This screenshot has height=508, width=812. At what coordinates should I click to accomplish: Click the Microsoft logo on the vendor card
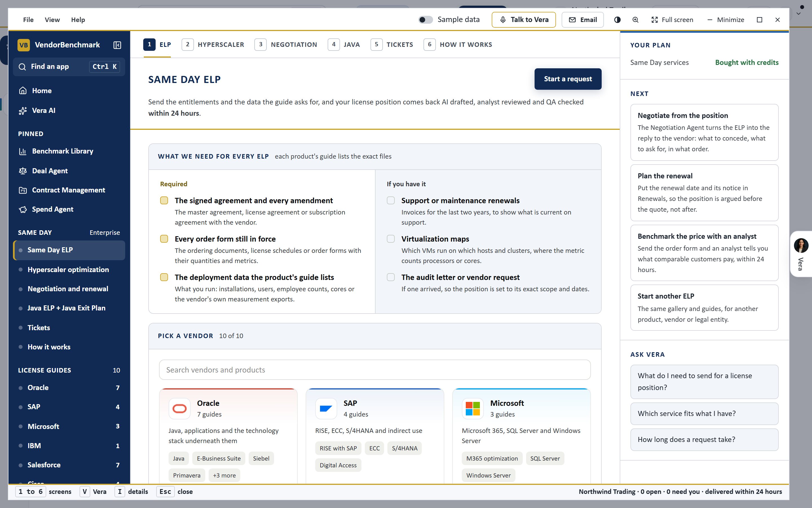coord(473,409)
